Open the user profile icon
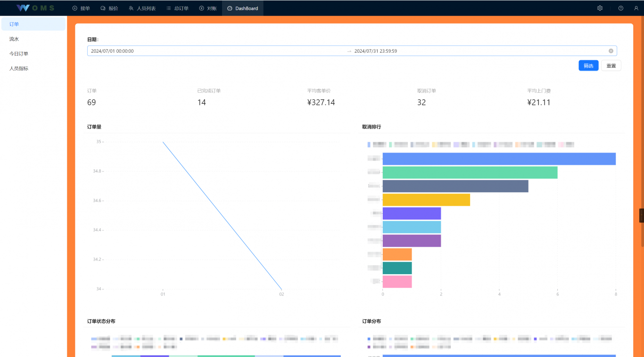 [636, 8]
